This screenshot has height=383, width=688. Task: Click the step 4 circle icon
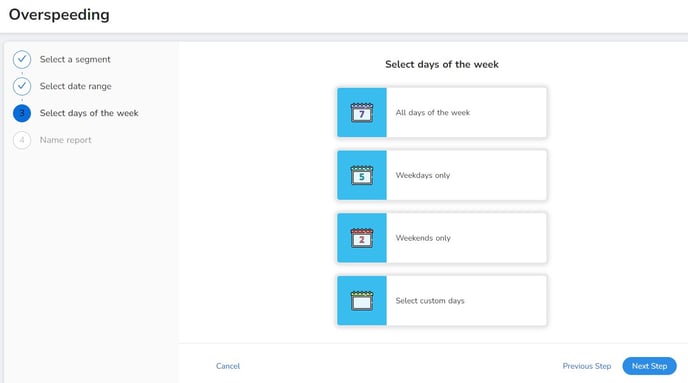point(22,140)
